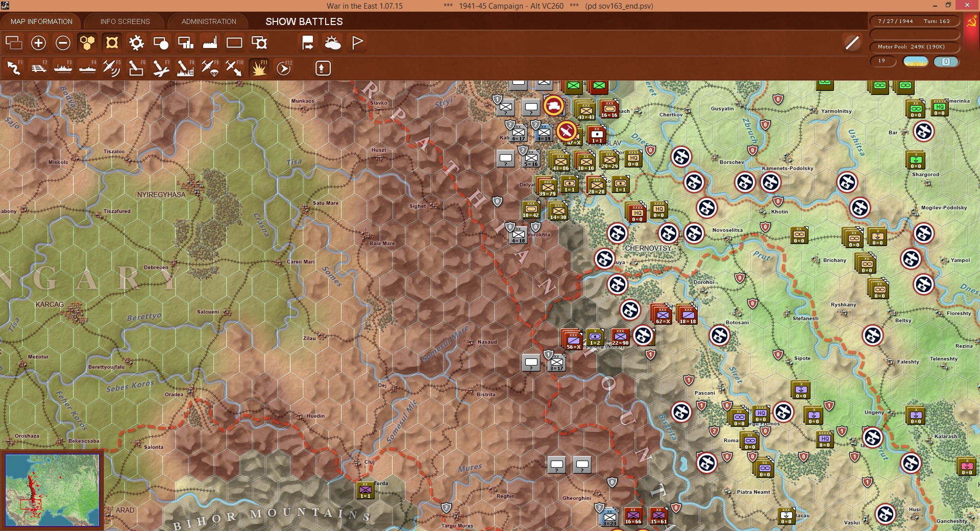Click the red aircraft marker on the map
Screen dimensions: 980x531
point(566,131)
